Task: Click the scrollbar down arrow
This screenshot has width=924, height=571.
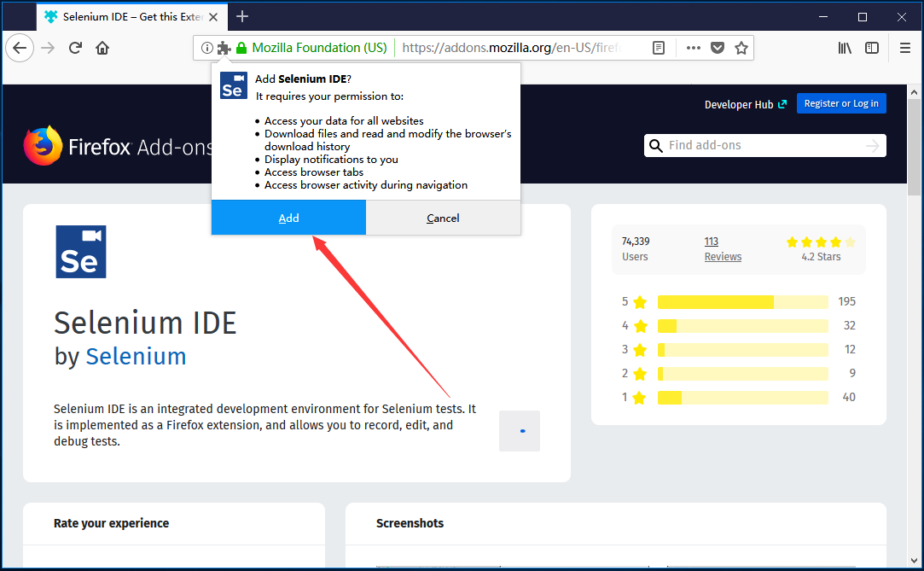Action: pos(914,561)
